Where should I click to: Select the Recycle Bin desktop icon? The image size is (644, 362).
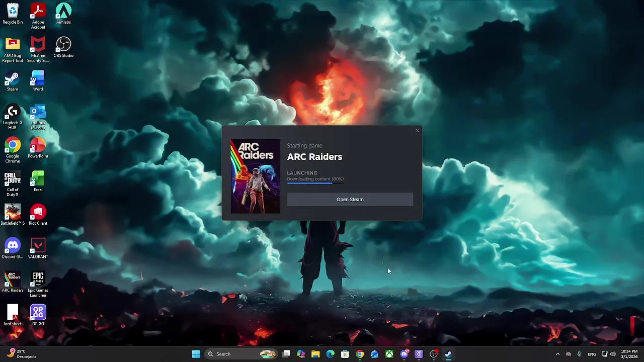(x=13, y=14)
